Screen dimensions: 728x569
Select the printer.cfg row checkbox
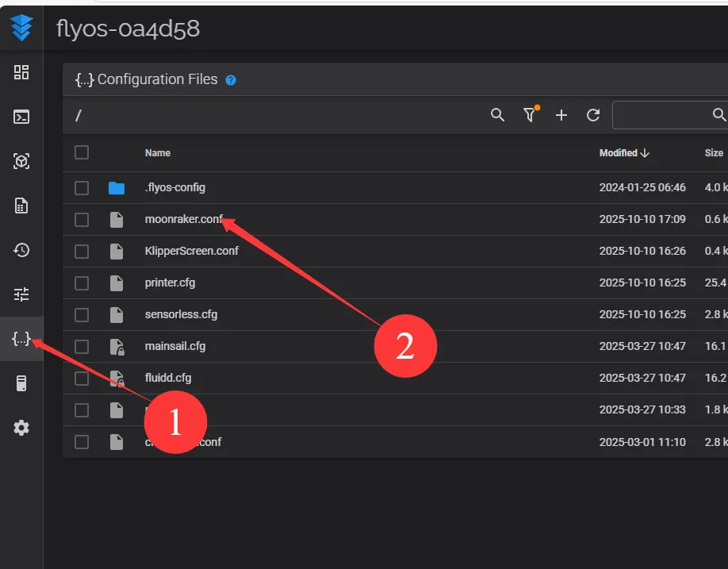tap(82, 283)
